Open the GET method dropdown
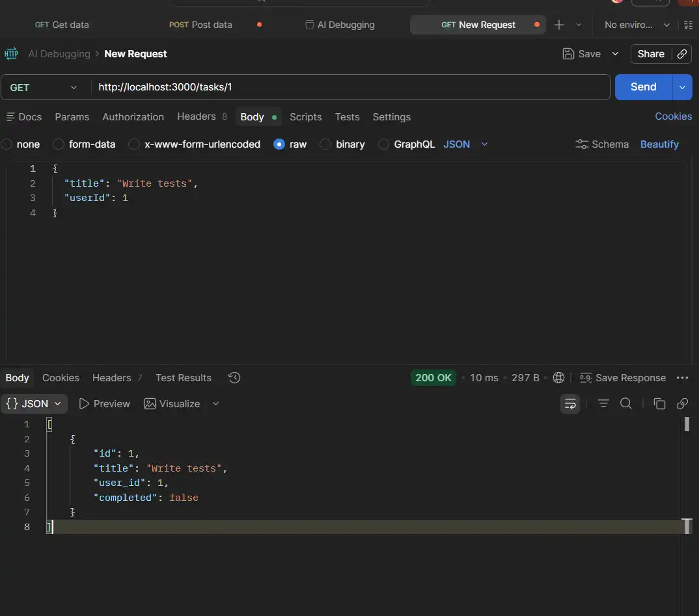Viewport: 699px width, 616px height. [x=44, y=87]
